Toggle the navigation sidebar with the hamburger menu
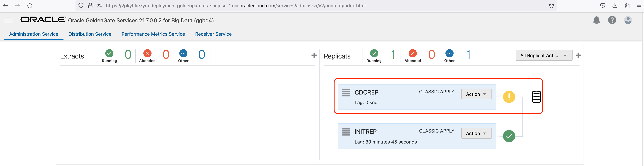Screen dimensions: 644x166 tap(8, 20)
